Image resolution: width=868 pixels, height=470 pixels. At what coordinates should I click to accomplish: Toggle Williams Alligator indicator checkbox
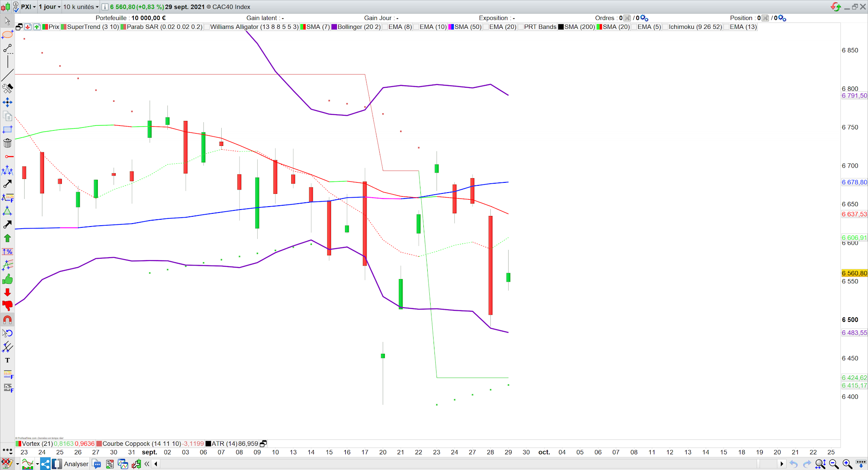coord(207,27)
